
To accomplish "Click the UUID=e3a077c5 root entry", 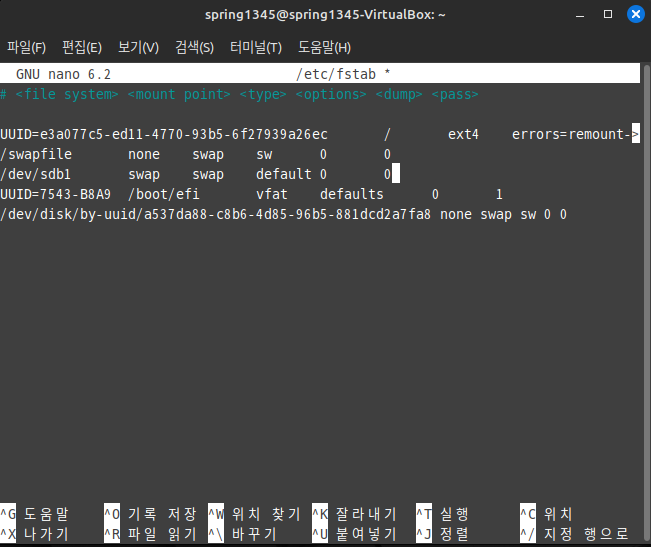I will click(x=164, y=134).
